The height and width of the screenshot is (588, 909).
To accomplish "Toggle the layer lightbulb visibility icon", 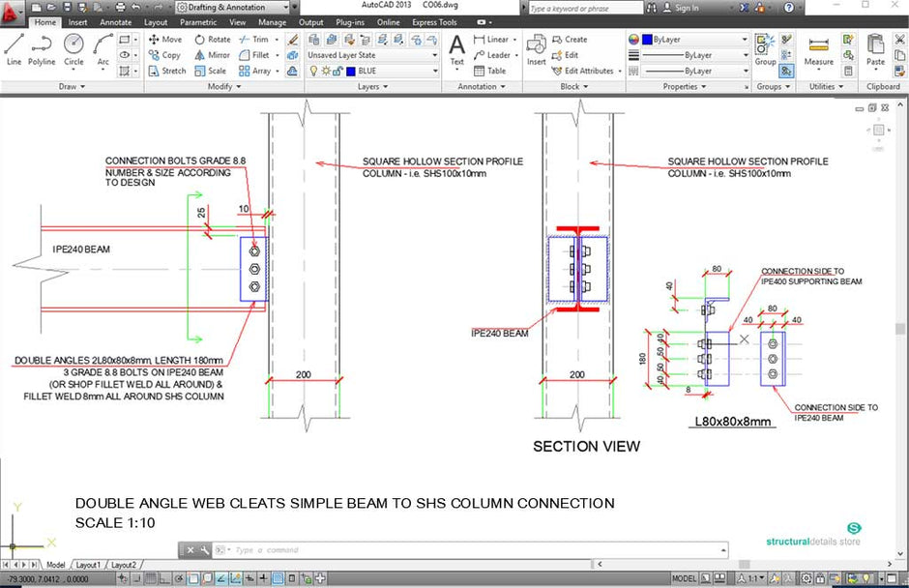I will (314, 71).
